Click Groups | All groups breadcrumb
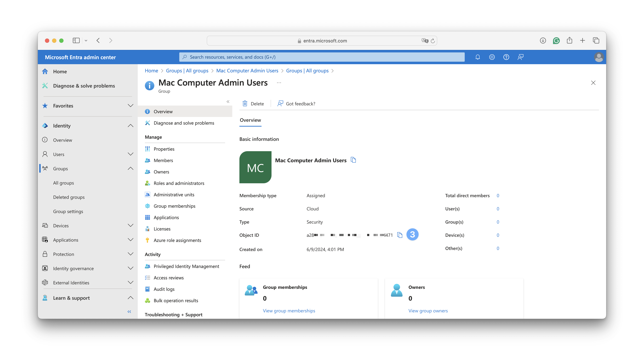Viewport: 644px width, 363px height. 187,71
